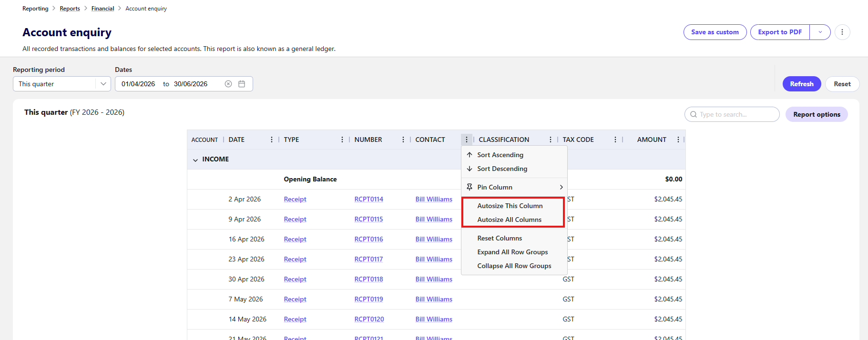Choose Sort Ascending from column menu

pos(514,155)
